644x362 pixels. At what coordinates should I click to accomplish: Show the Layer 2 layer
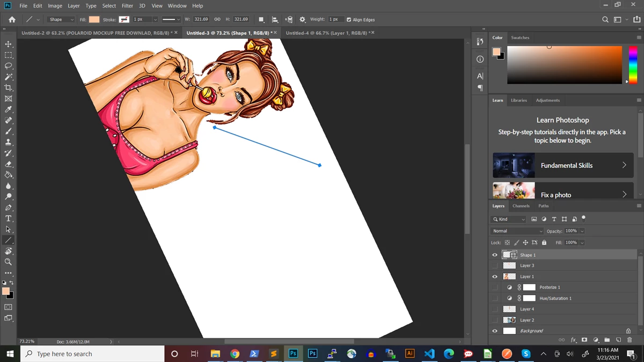click(x=495, y=320)
